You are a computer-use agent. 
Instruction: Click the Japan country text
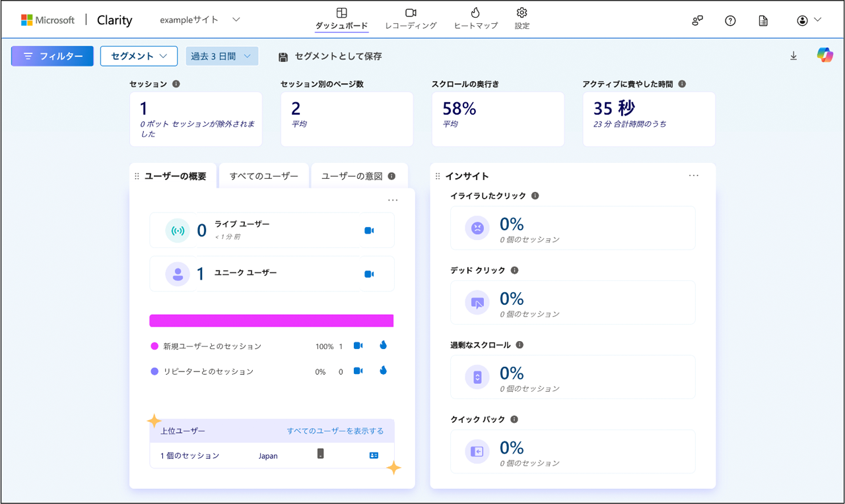[x=268, y=456]
